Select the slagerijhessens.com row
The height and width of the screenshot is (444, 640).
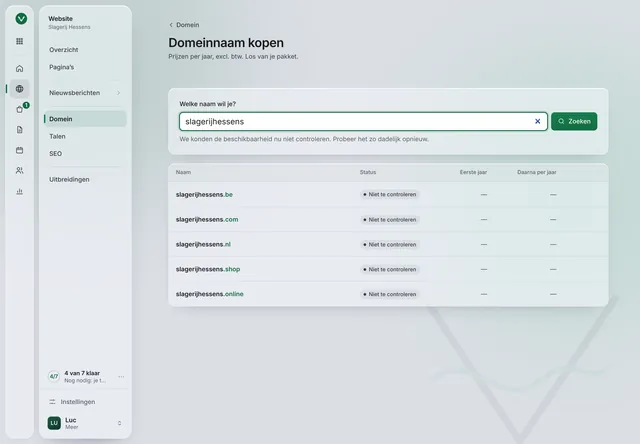coord(388,220)
